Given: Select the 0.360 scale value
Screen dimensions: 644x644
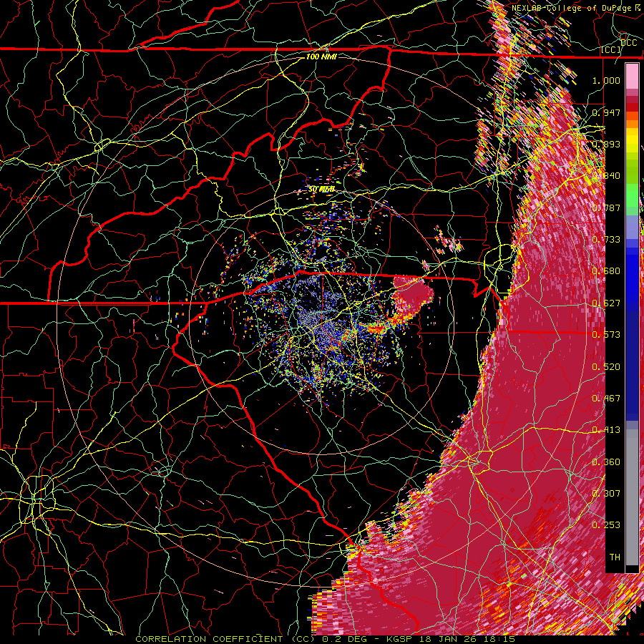Looking at the screenshot, I should click(606, 462).
